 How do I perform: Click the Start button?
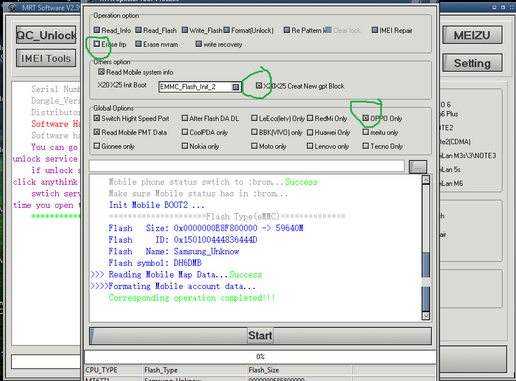[260, 336]
